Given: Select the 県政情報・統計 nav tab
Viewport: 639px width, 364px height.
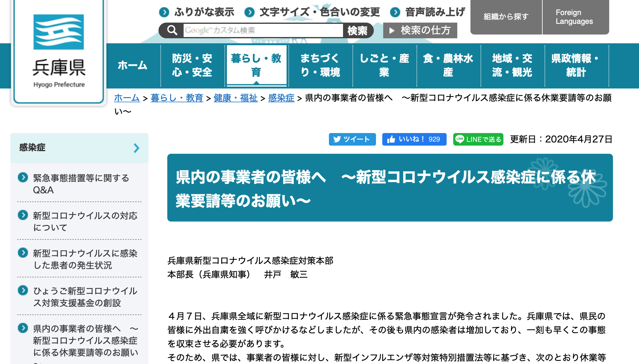Looking at the screenshot, I should point(576,65).
